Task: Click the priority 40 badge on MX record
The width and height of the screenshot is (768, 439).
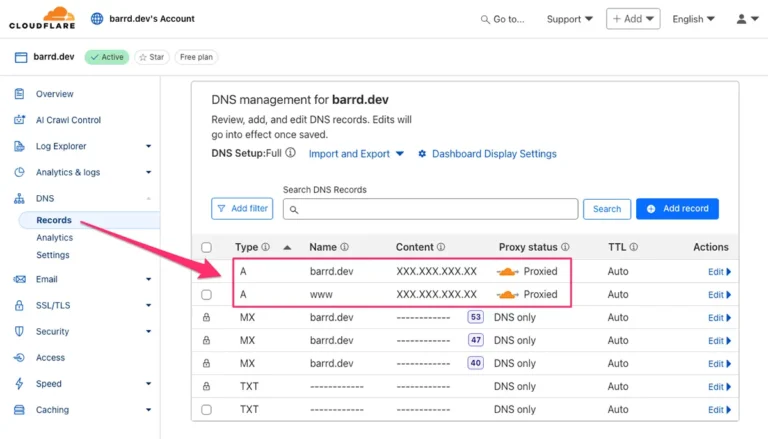Action: click(476, 363)
